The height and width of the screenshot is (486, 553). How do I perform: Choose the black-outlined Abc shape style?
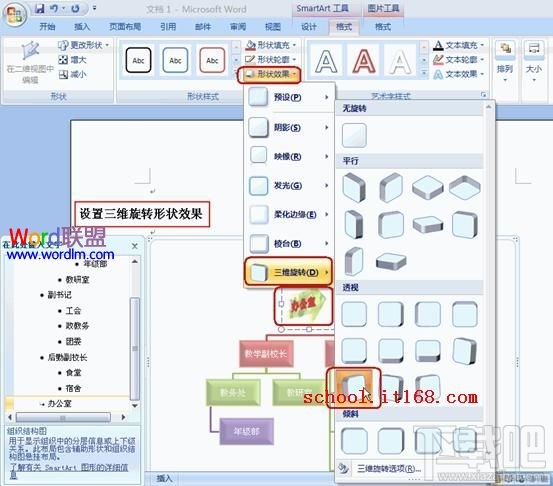(138, 60)
